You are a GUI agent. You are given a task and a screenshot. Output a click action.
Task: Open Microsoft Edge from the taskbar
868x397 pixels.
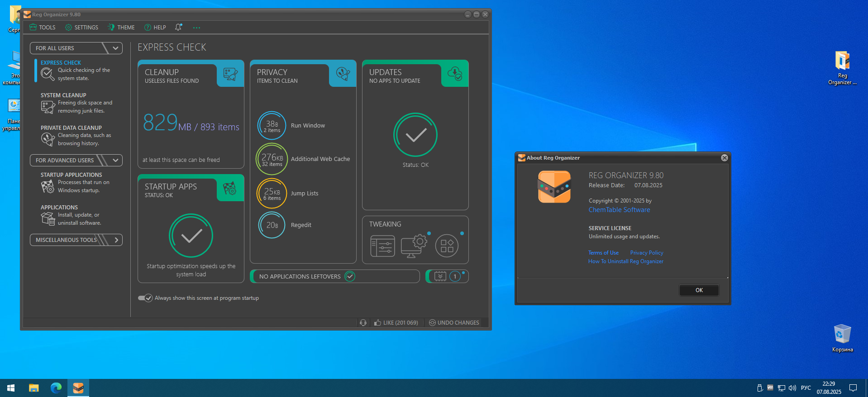[56, 388]
